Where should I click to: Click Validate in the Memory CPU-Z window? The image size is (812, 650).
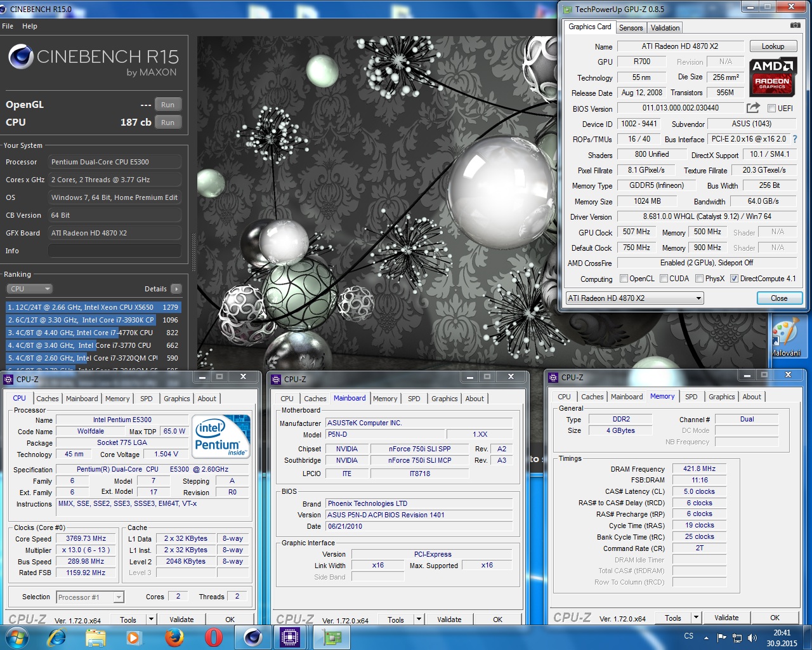tap(726, 618)
